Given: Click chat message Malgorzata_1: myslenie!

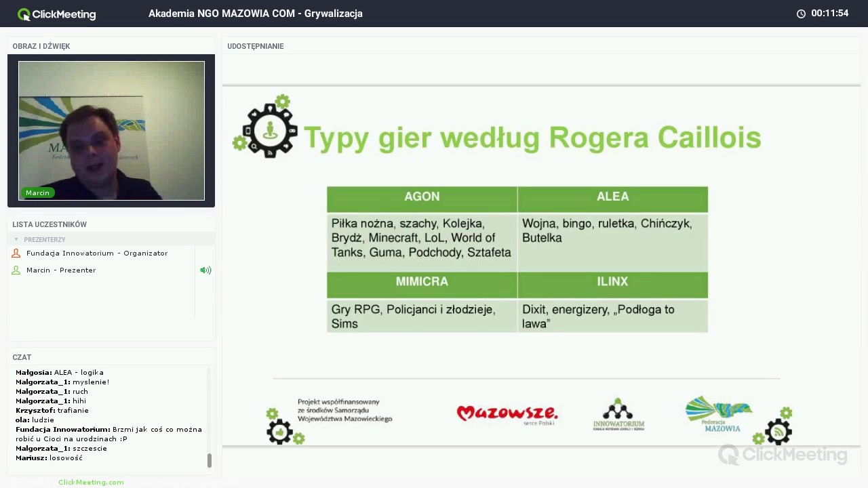Looking at the screenshot, I should point(62,382).
